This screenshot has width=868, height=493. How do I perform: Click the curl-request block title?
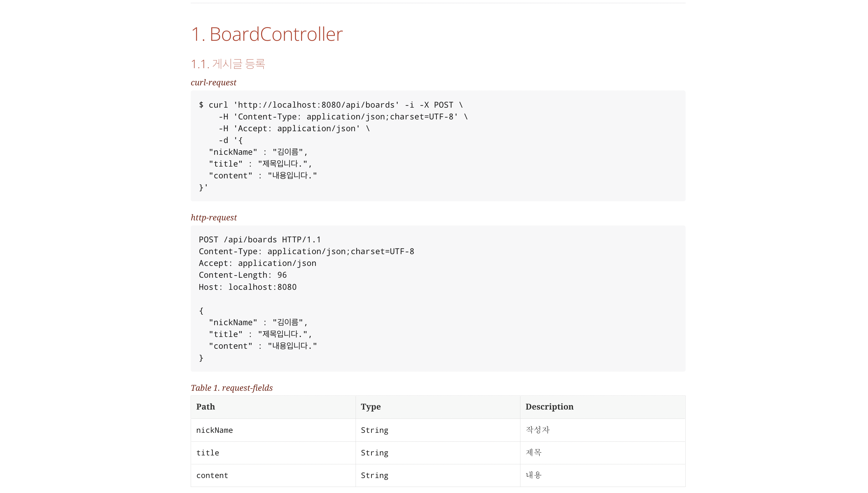213,82
